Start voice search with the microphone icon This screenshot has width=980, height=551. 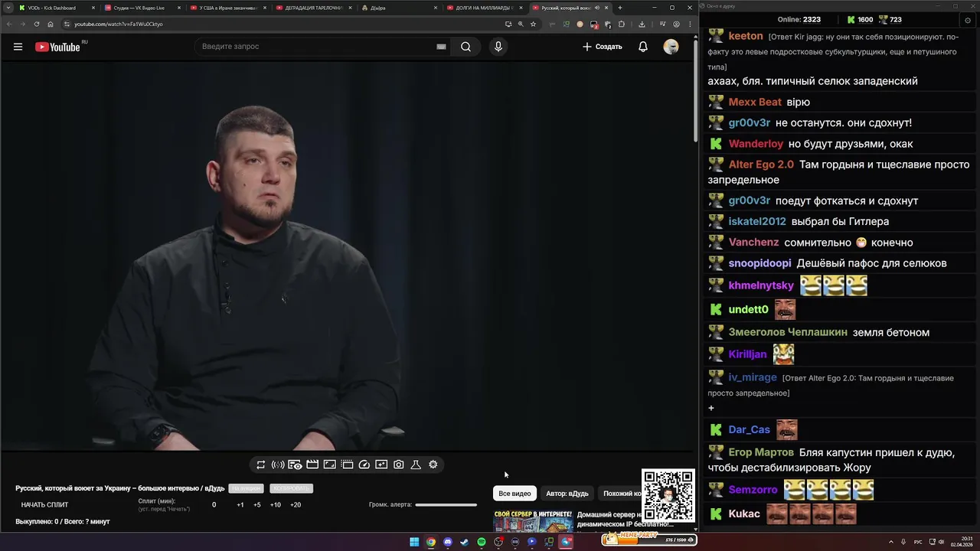498,47
